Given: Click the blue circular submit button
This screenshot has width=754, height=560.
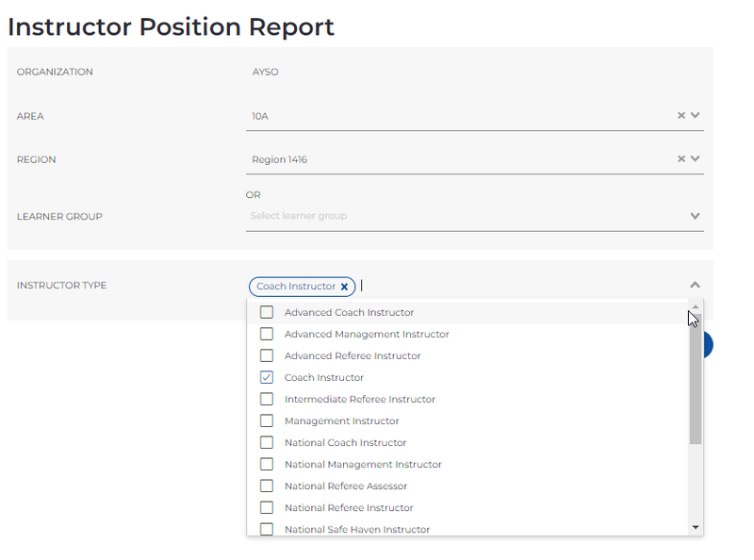Looking at the screenshot, I should pos(707,345).
